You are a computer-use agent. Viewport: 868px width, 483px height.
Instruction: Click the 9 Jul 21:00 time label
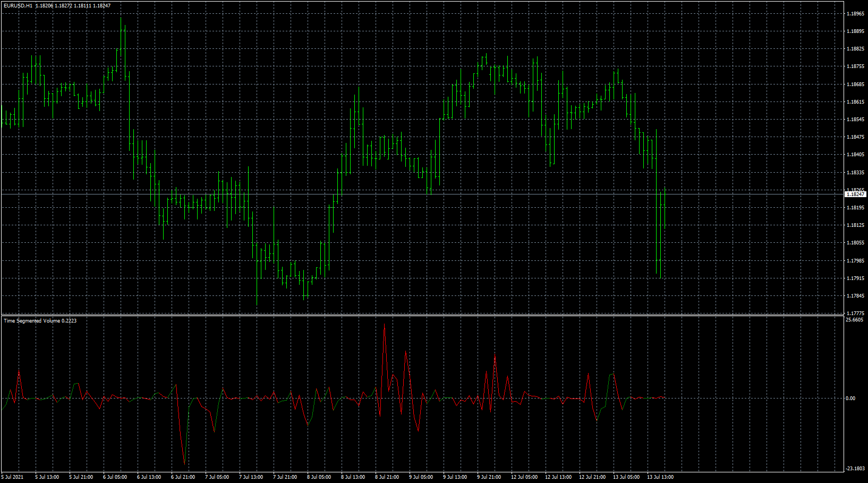pos(489,477)
